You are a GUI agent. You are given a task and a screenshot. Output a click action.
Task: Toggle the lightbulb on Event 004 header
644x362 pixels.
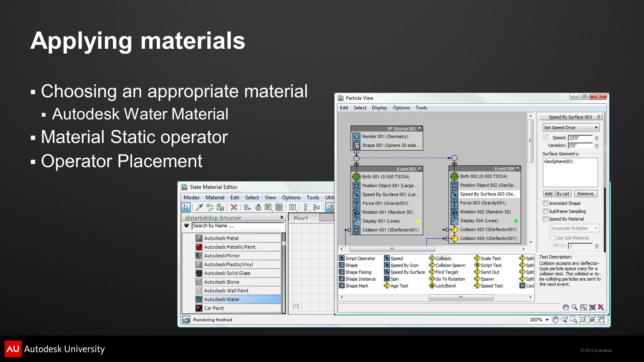tap(518, 169)
